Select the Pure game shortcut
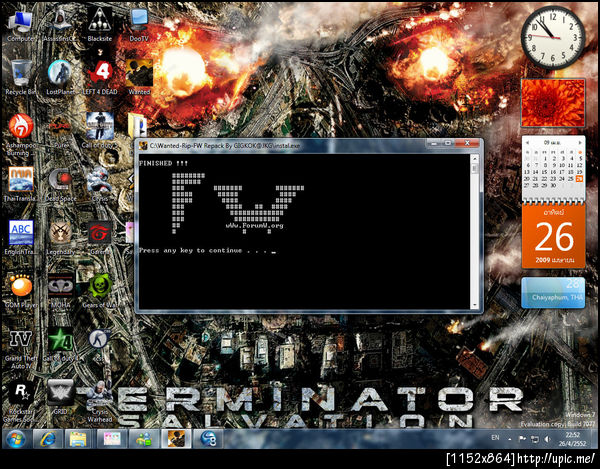The image size is (600, 469). coord(60,132)
